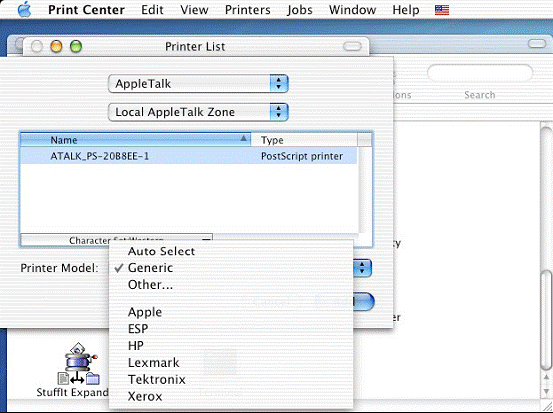Open the Print Center menu
Screen dimensions: 553x413
coord(86,10)
